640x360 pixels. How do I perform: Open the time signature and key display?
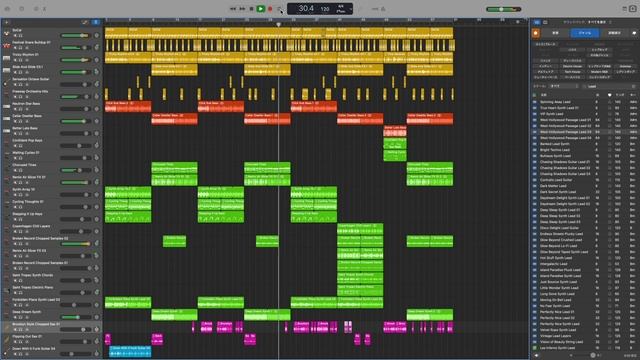pos(341,9)
